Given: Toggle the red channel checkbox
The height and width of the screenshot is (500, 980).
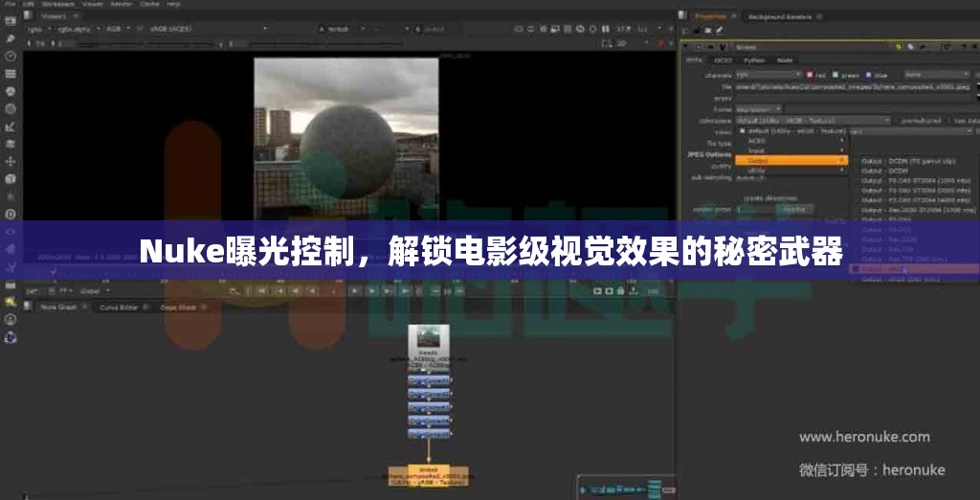Looking at the screenshot, I should point(811,75).
